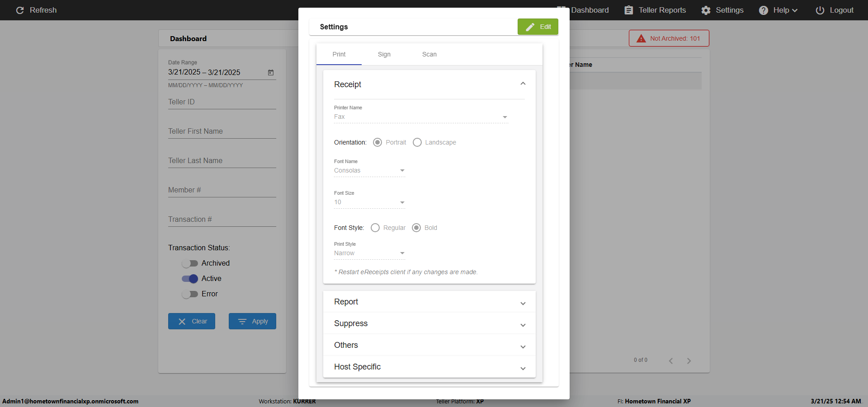Click the '3/21/25 12:54 AM' timestamp

coord(836,401)
